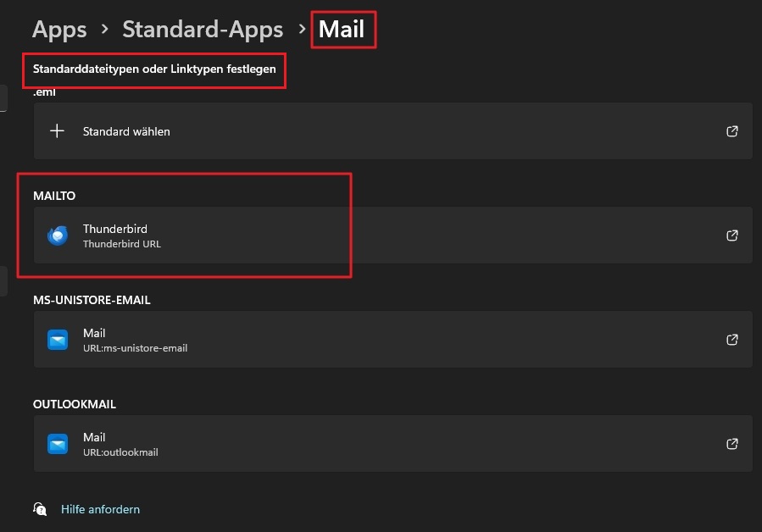This screenshot has height=532, width=762.
Task: Open external link icon in .eml row
Action: pyautogui.click(x=731, y=131)
